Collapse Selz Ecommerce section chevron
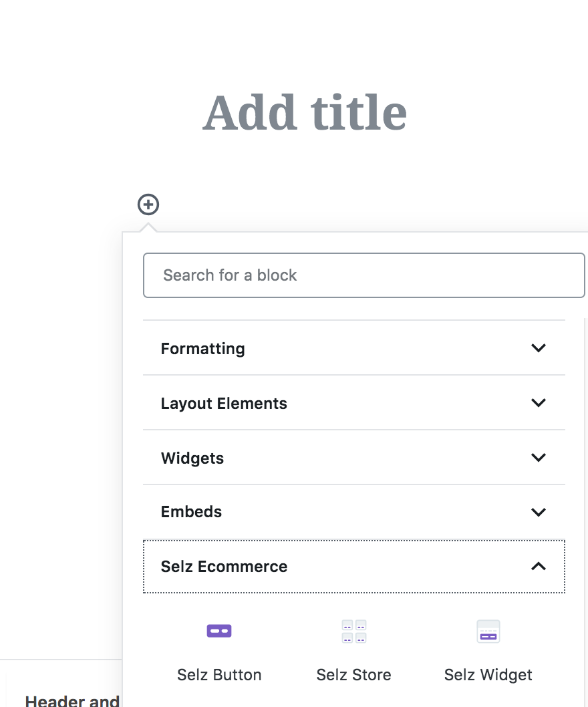588x707 pixels. pos(539,566)
